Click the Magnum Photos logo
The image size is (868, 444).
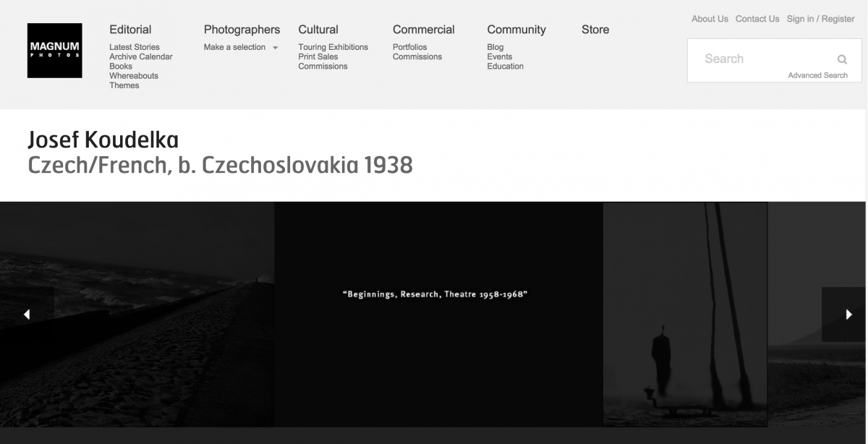coord(54,51)
